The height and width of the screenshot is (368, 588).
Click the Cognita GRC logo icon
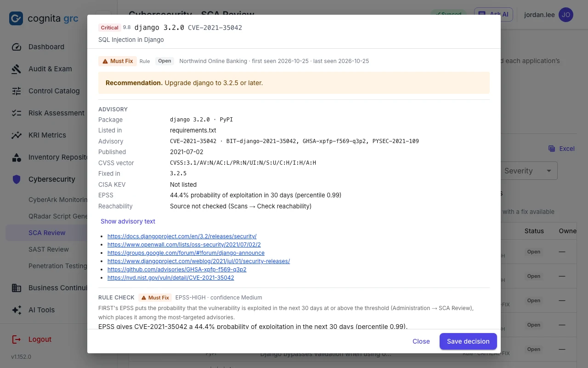(16, 18)
